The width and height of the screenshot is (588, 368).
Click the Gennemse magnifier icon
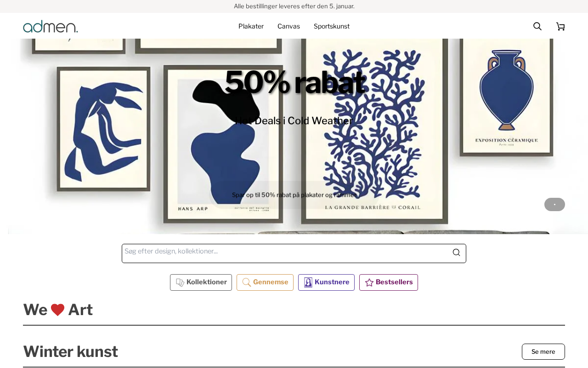247,282
